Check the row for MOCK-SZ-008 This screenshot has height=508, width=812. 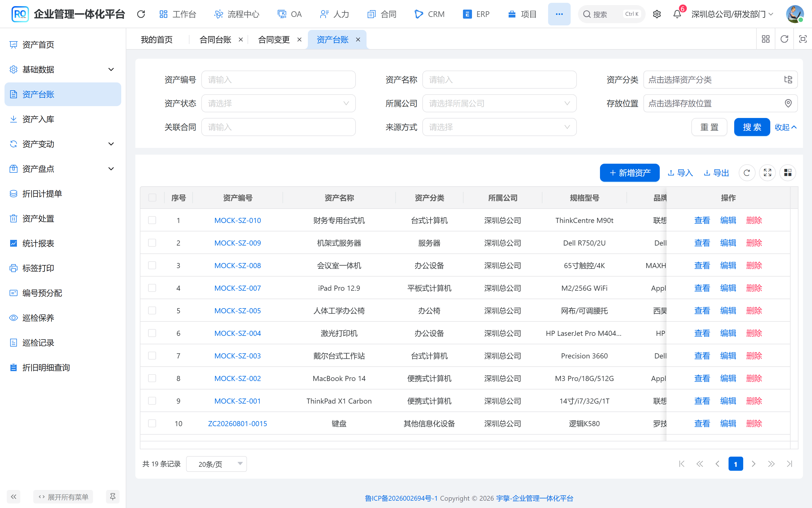(x=152, y=265)
